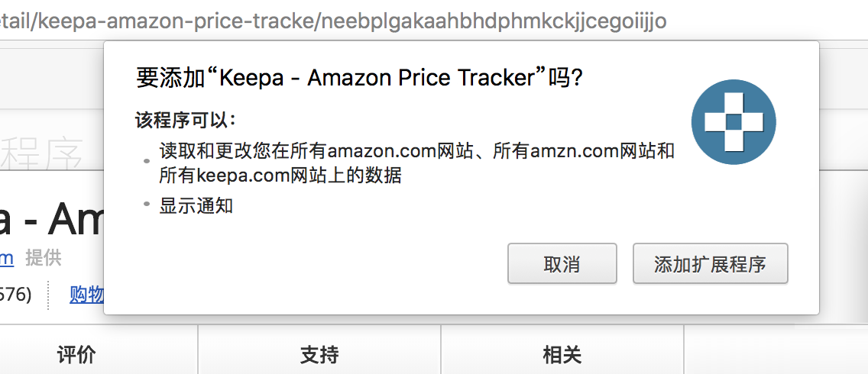Click the Keepa blue cross logo icon
This screenshot has height=374, width=868.
pyautogui.click(x=734, y=121)
